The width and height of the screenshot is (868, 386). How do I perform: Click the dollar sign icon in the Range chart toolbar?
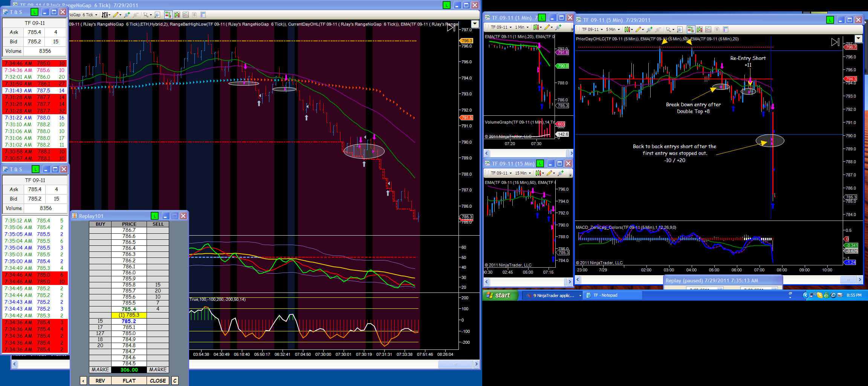pos(194,15)
